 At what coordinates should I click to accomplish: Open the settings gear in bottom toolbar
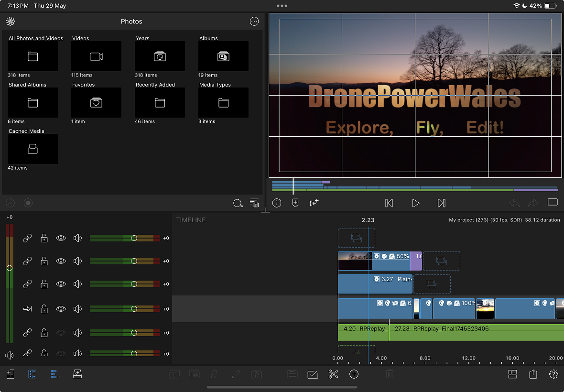click(x=553, y=374)
